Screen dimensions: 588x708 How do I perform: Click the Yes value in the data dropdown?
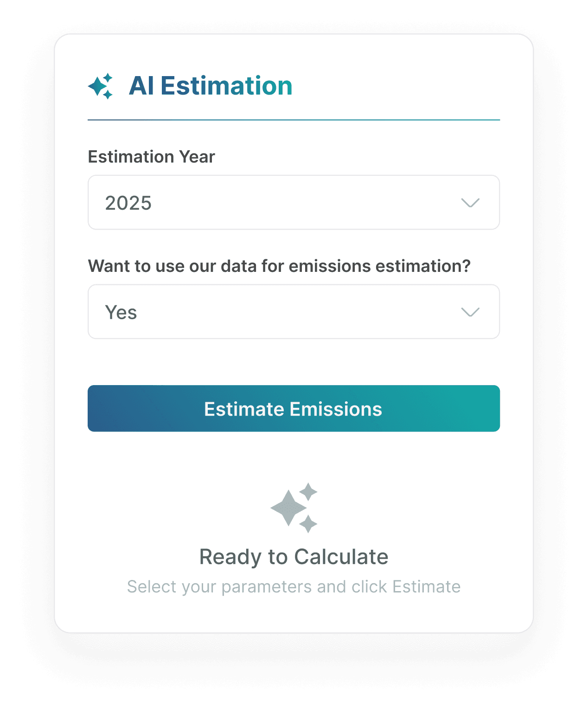pos(121,313)
